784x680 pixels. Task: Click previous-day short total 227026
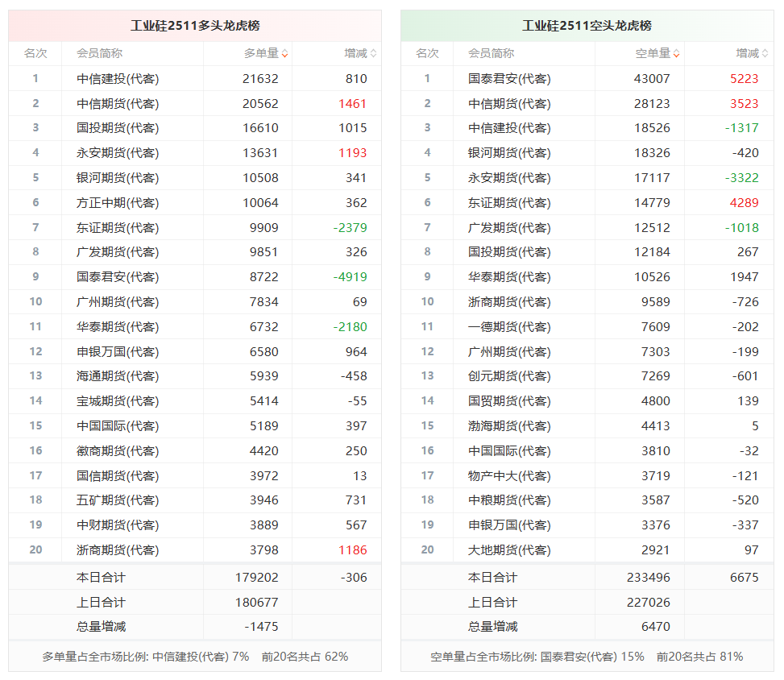click(649, 603)
